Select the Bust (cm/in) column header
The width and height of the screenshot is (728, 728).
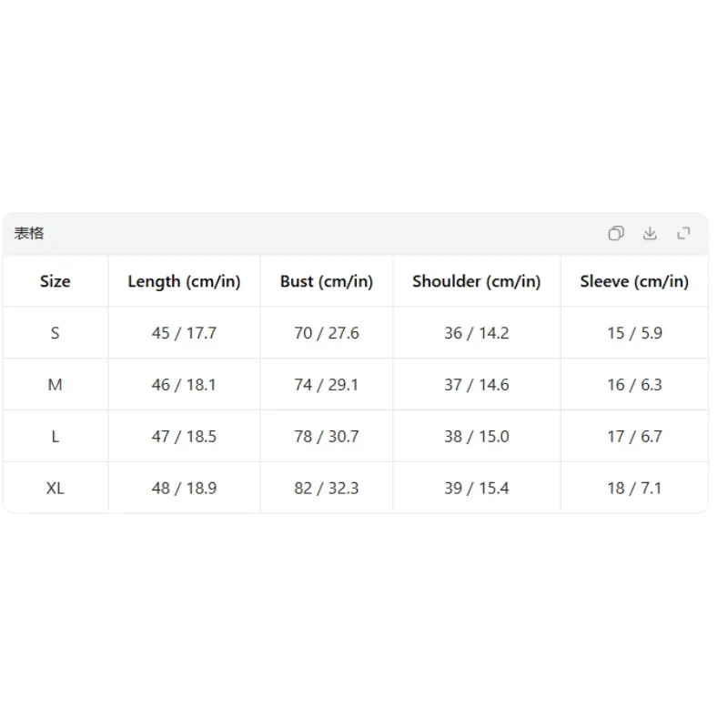click(327, 281)
